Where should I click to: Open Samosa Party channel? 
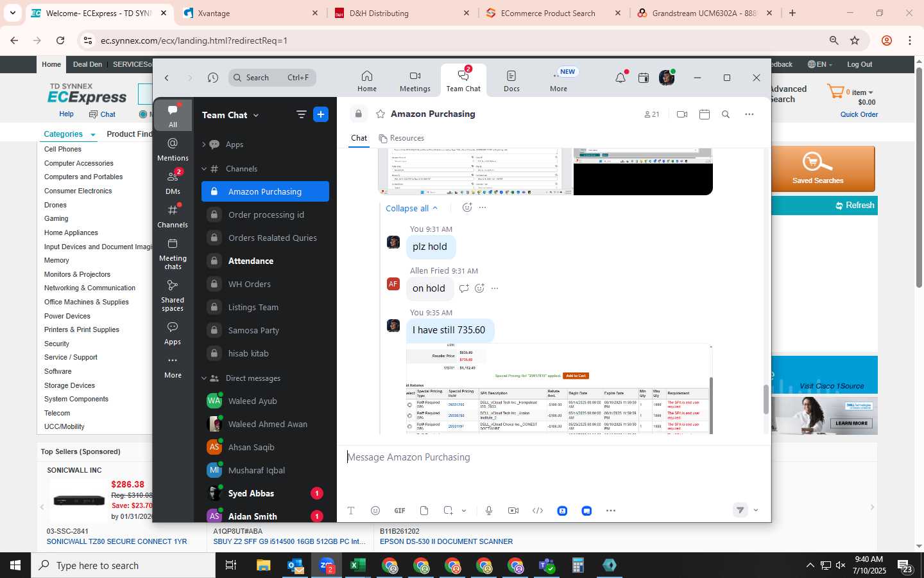(265, 330)
